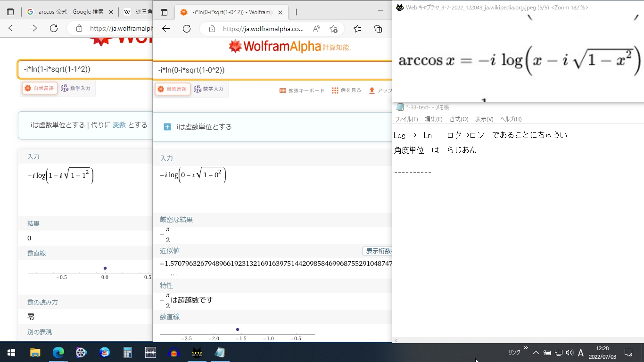
Task: Start Read aloud in the address bar
Action: (316, 29)
